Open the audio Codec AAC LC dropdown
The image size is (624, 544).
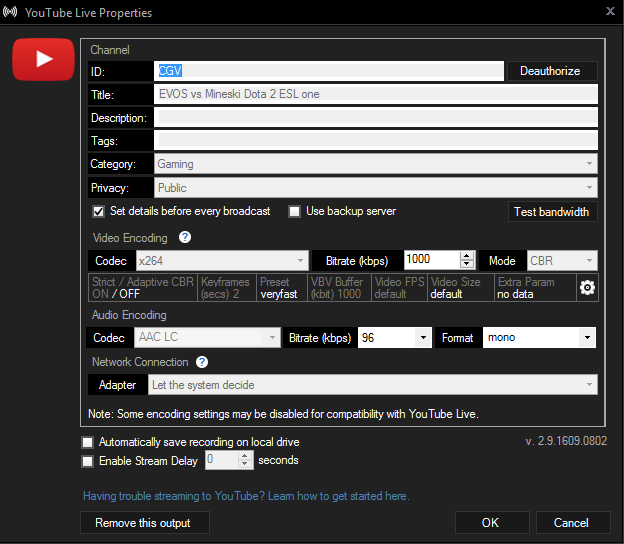coord(207,337)
